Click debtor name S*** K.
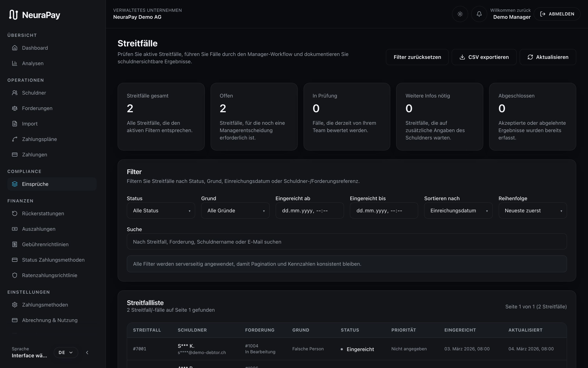588x368 pixels. tap(186, 346)
